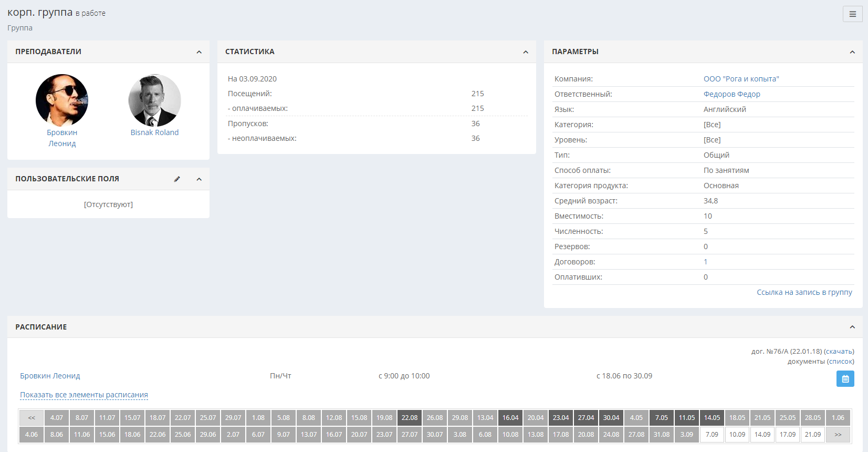The height and width of the screenshot is (452, 868).
Task: Click schedule period с 18.06 по 30.09
Action: pos(624,376)
